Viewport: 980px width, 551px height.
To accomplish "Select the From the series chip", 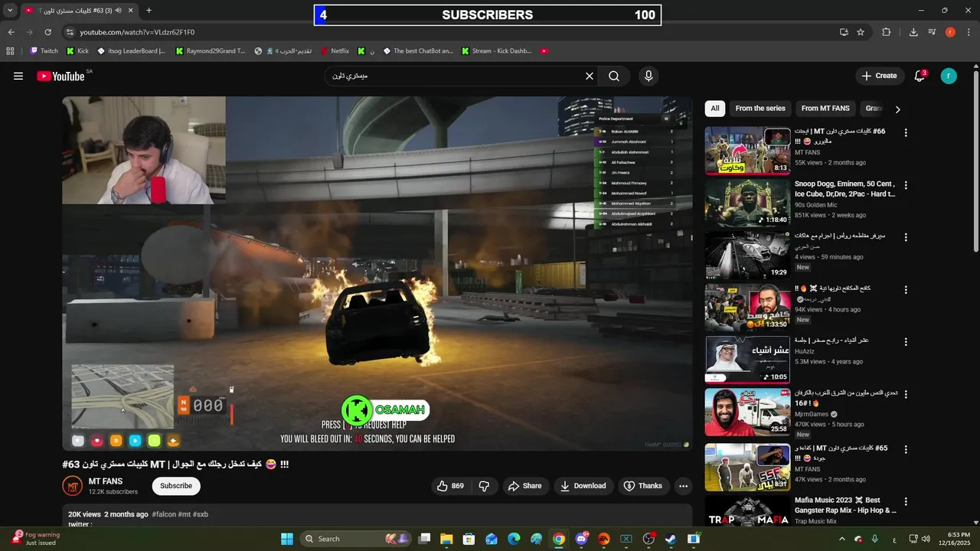I will pyautogui.click(x=760, y=109).
